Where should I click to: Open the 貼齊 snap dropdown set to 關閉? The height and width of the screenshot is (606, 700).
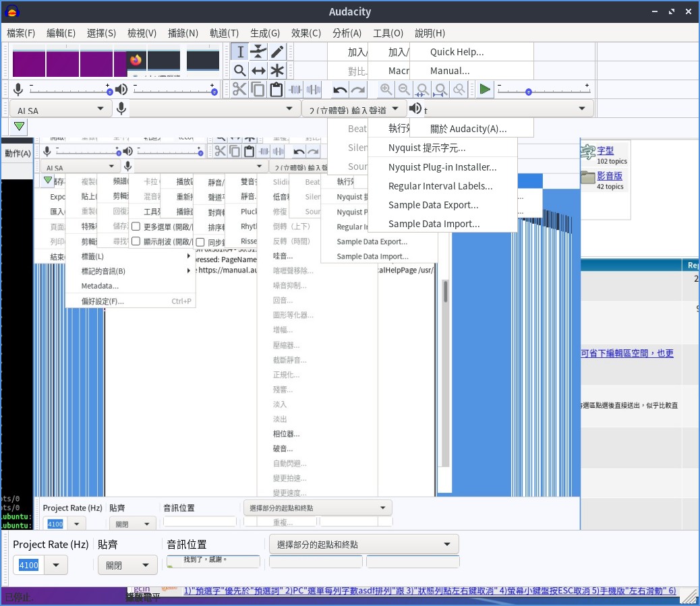click(127, 566)
